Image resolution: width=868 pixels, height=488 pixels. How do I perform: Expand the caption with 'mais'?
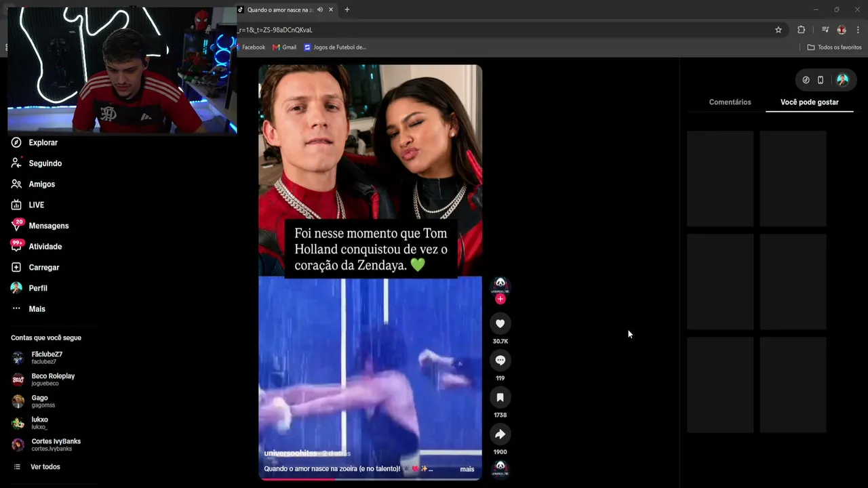(467, 469)
